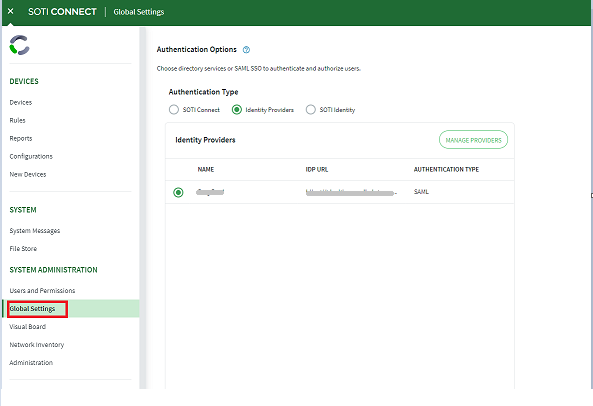This screenshot has width=593, height=406.
Task: Click the SYSTEM section heading
Action: click(23, 210)
